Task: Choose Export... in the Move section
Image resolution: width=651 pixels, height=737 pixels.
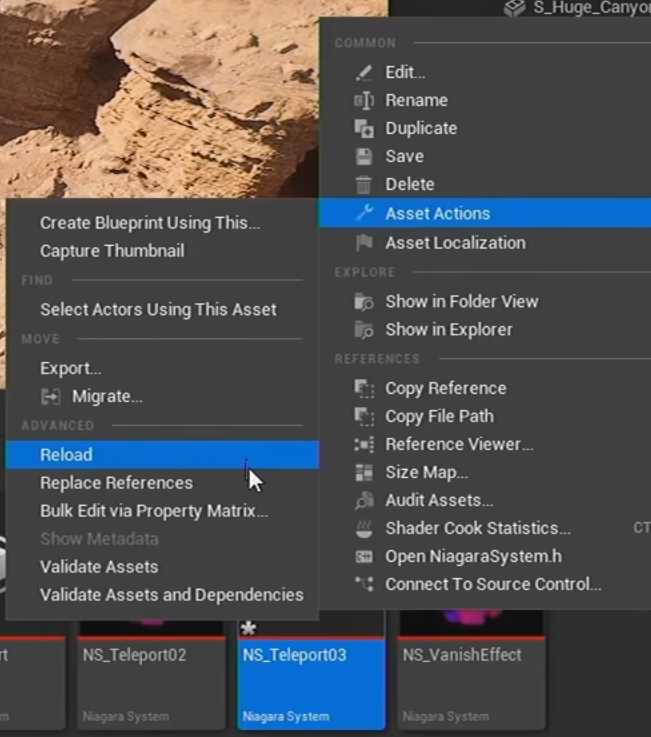Action: tap(162, 368)
